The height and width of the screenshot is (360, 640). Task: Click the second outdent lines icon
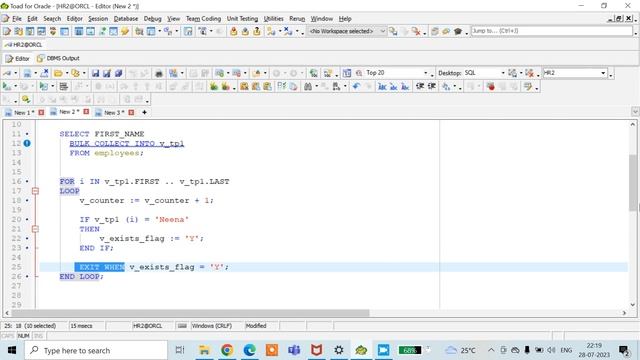pyautogui.click(x=431, y=86)
